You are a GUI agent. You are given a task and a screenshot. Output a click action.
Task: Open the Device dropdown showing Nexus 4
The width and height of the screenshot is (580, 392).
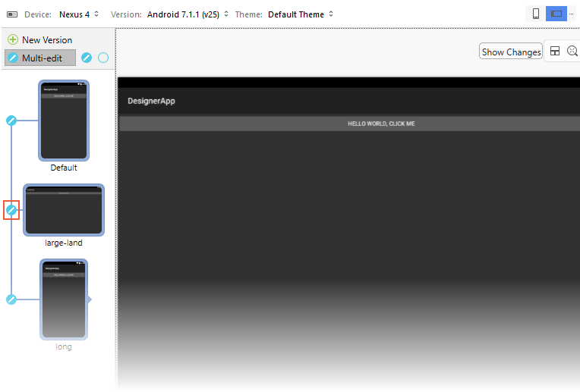click(x=79, y=14)
